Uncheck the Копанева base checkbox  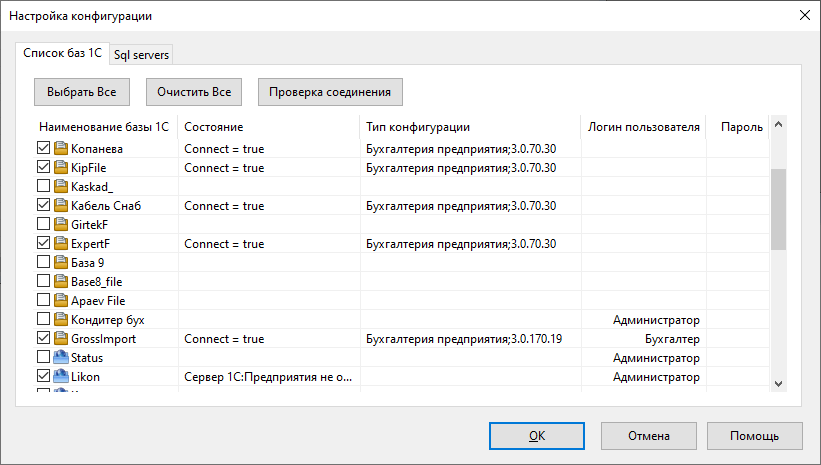(43, 148)
